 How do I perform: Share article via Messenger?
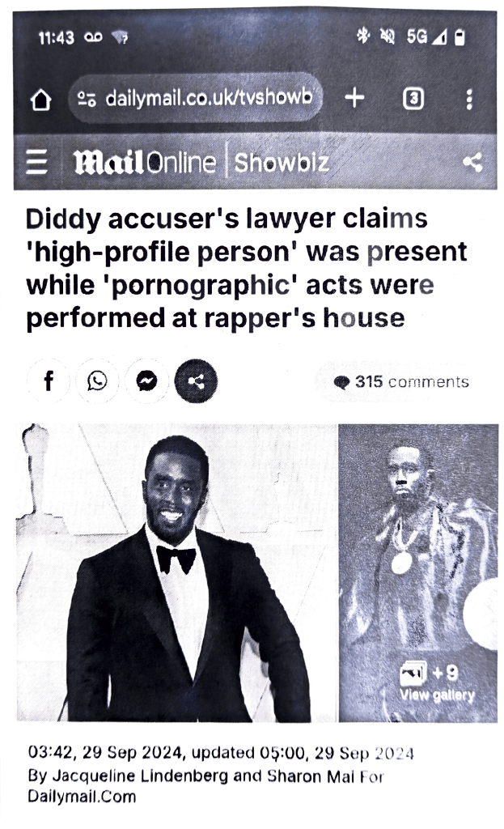pos(146,380)
